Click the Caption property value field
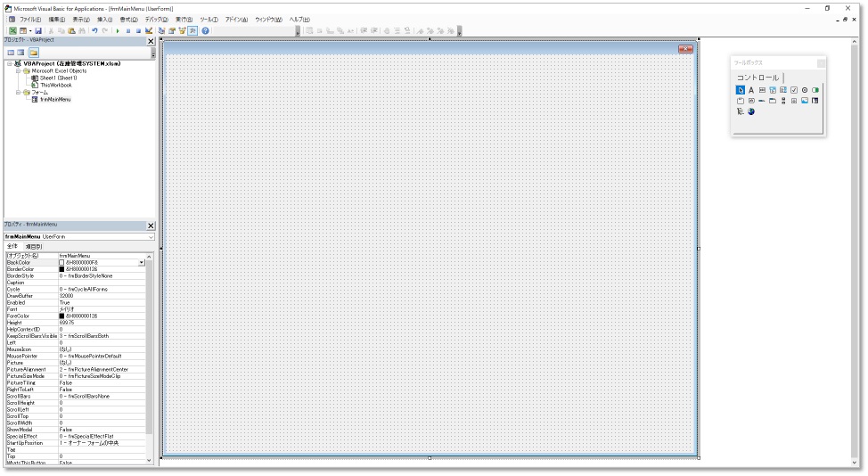 pos(102,283)
